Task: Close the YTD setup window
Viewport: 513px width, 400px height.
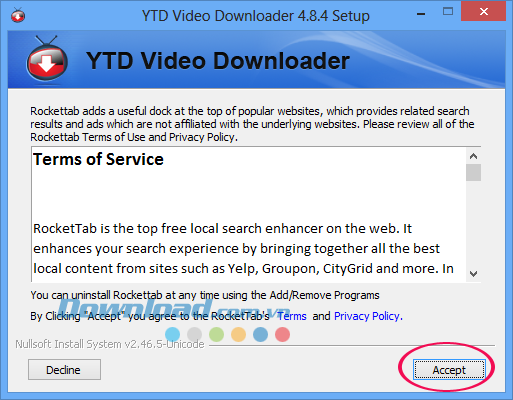Action: point(483,11)
